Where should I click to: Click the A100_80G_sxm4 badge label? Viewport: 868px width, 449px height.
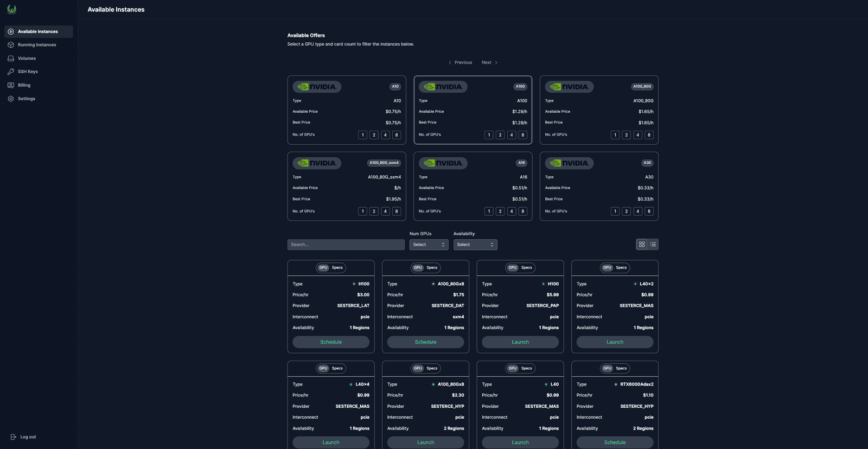(x=384, y=163)
